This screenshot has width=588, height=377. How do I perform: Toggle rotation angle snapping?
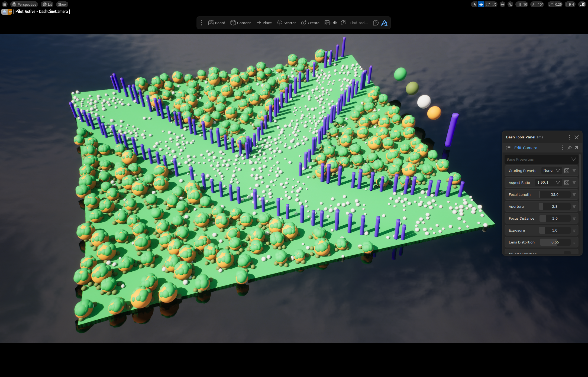[534, 4]
